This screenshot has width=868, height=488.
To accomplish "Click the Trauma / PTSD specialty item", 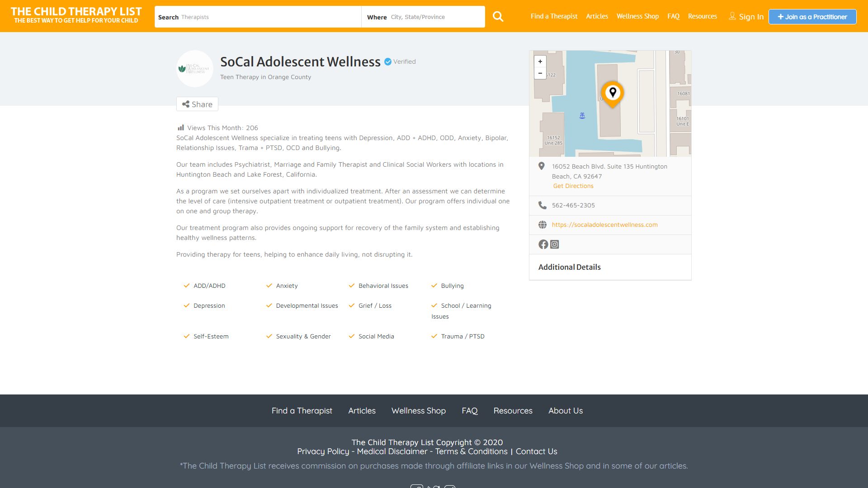I will tap(458, 337).
